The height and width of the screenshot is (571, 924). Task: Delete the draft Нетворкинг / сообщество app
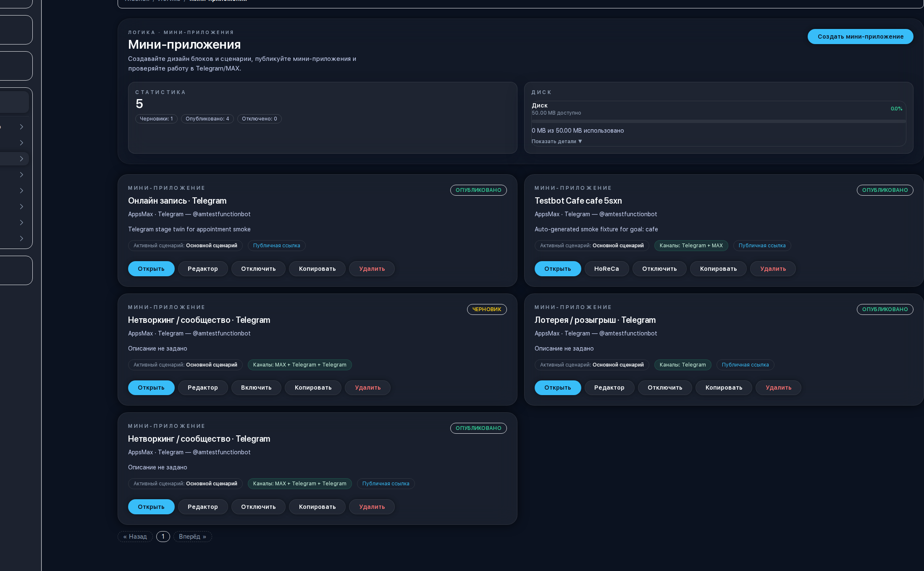[x=367, y=388]
